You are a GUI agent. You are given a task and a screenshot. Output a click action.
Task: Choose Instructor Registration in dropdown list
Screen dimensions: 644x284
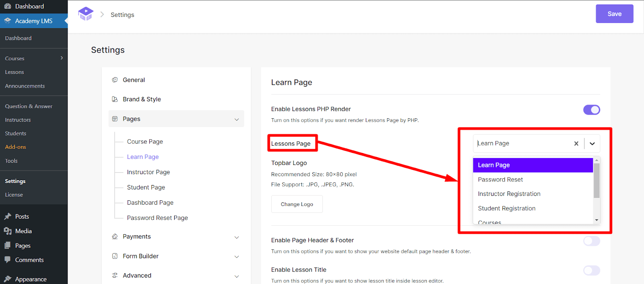point(533,194)
